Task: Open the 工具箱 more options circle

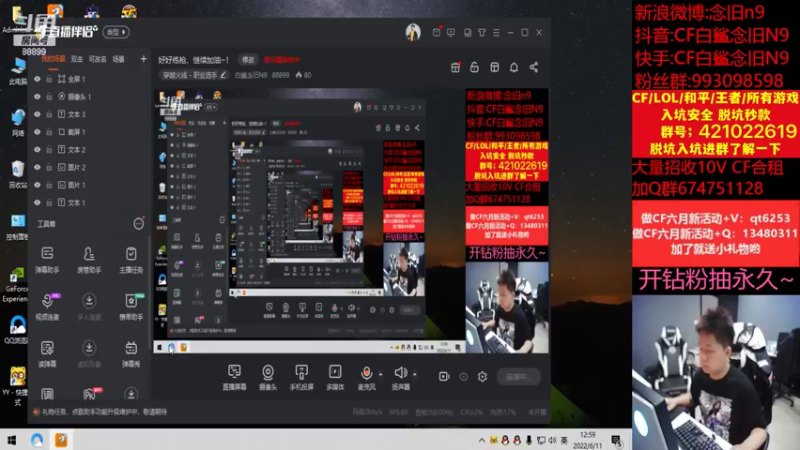Action: tap(138, 223)
